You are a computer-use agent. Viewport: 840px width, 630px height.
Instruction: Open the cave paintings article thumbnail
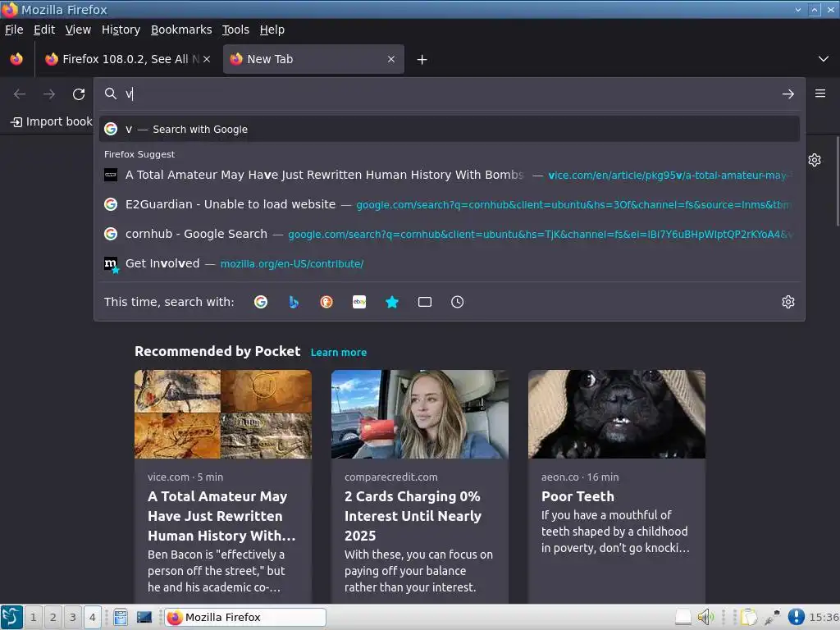223,414
